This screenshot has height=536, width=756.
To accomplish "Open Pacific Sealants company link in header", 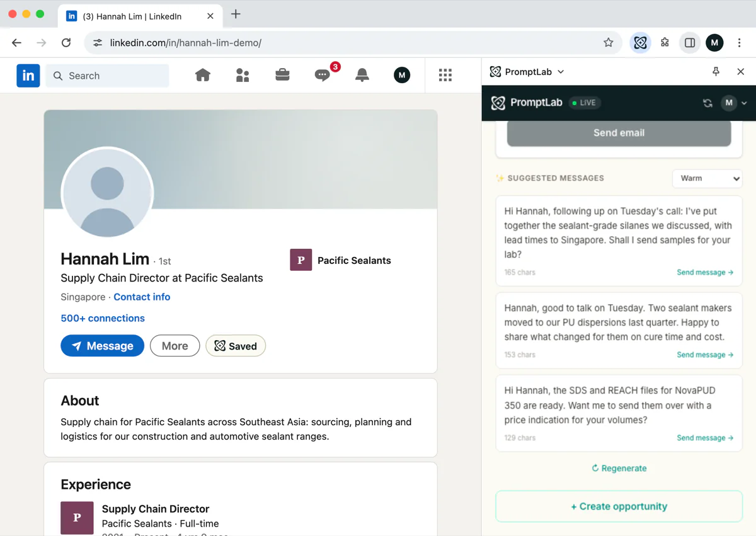I will [x=340, y=260].
